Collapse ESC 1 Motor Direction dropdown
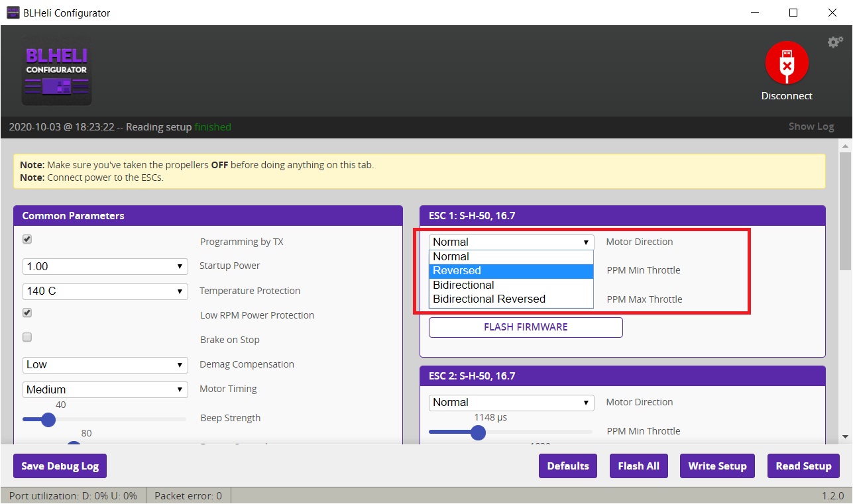The image size is (853, 504). click(511, 242)
